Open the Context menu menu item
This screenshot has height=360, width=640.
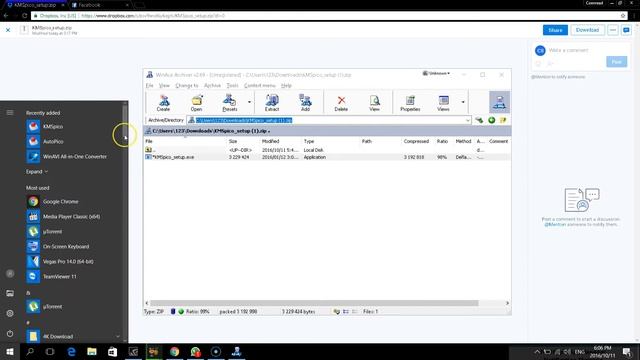tap(260, 85)
